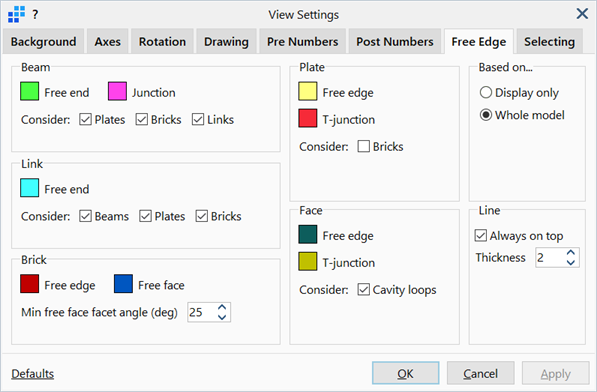Image resolution: width=597 pixels, height=392 pixels.
Task: Enable the Bricks checkbox under Plate
Action: coord(364,147)
